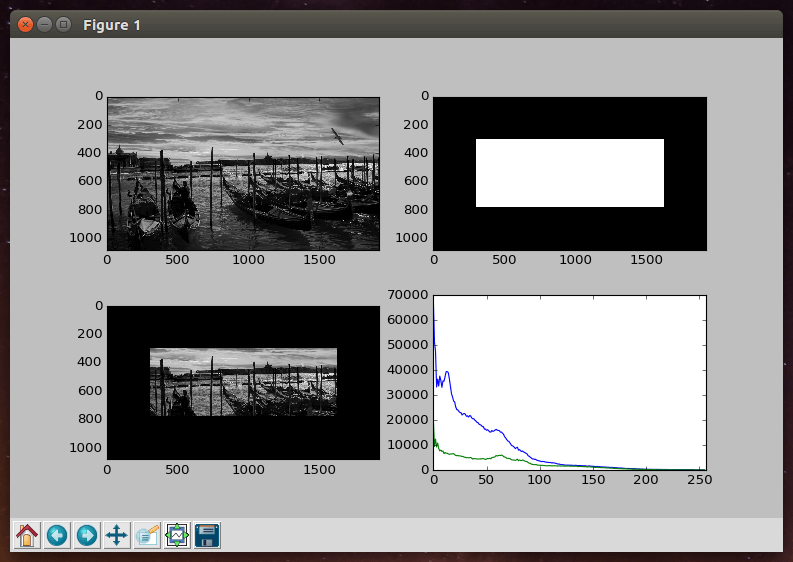Click the Figure 1 title bar text
Screen dimensions: 793x562
pyautogui.click(x=111, y=24)
